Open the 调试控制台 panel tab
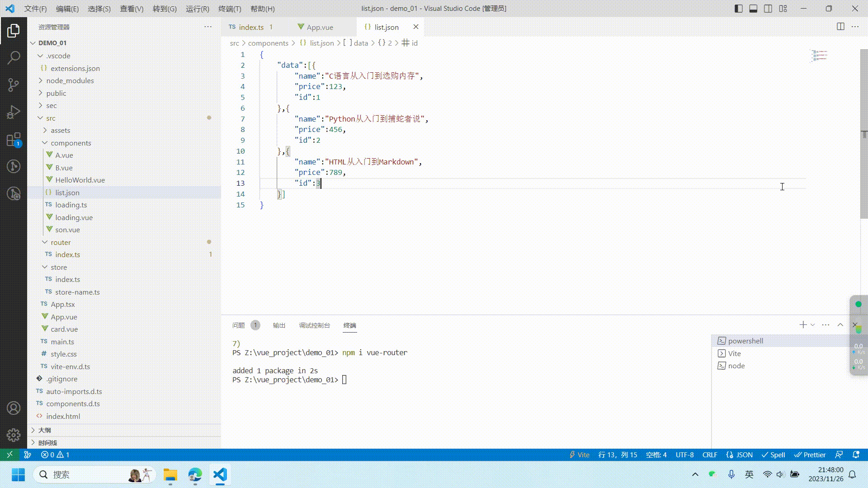Screen dimensions: 868x488 [315, 325]
